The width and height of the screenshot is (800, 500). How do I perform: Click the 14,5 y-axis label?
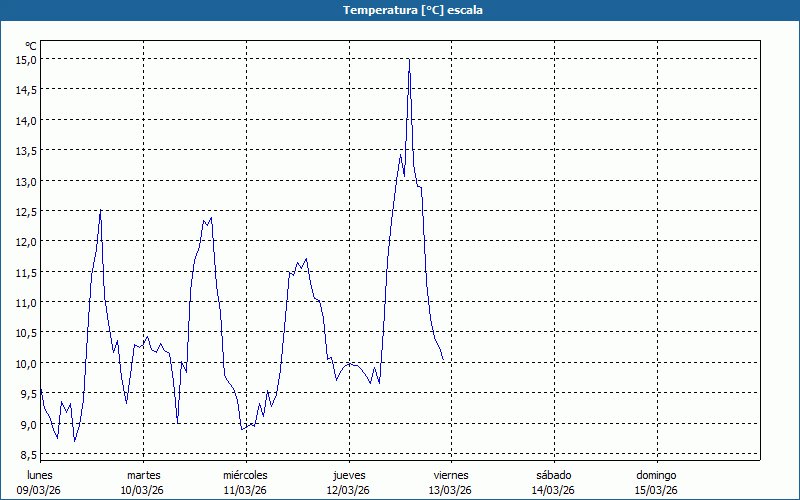click(x=26, y=90)
